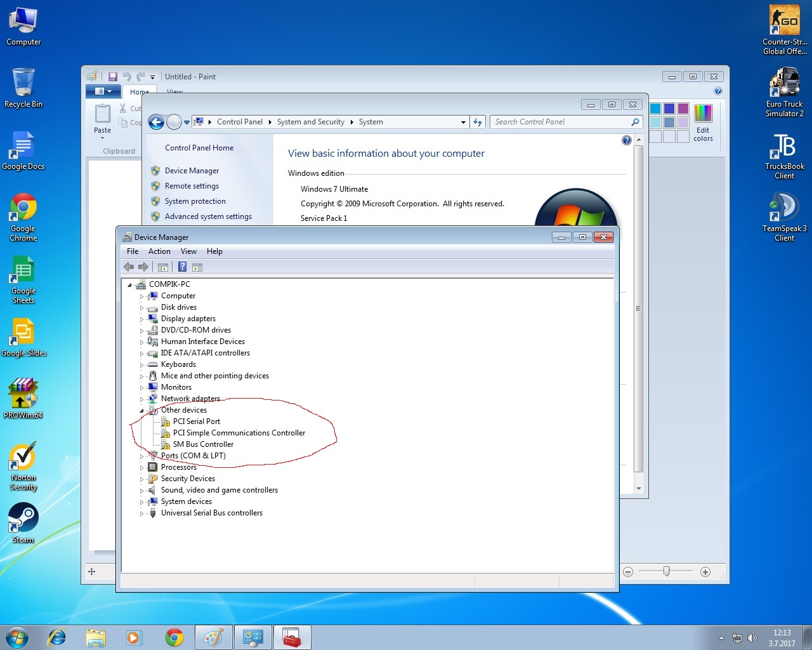Screen dimensions: 812x650
Task: Open the blue Paint application menu button
Action: tap(102, 91)
